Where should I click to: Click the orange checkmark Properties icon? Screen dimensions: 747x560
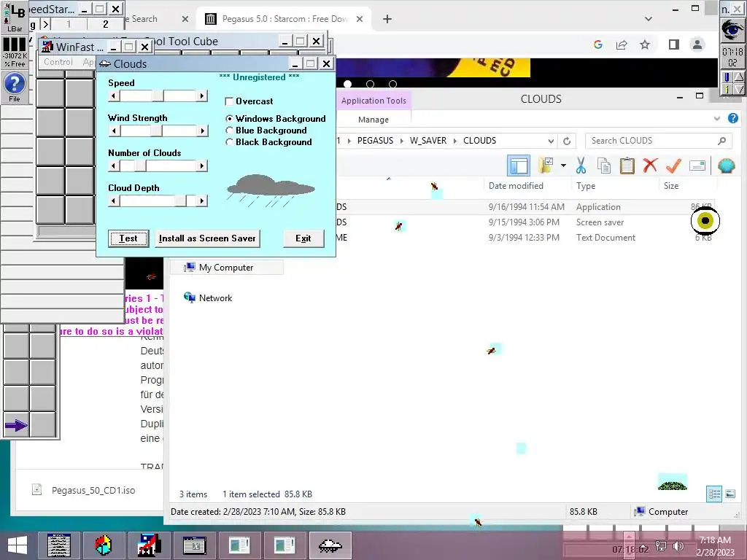pyautogui.click(x=673, y=166)
